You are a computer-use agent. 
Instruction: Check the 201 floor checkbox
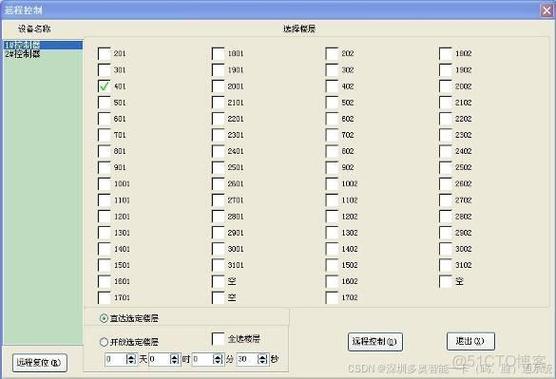pos(104,54)
